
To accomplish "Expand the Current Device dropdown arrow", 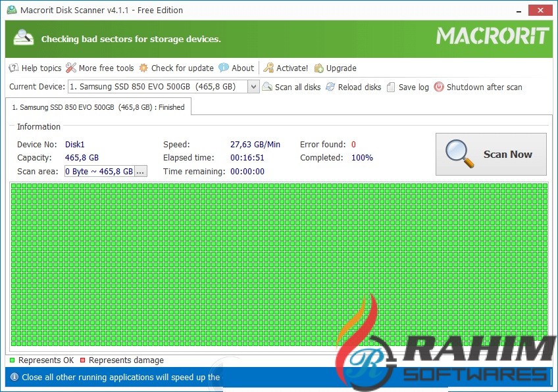I will click(253, 87).
